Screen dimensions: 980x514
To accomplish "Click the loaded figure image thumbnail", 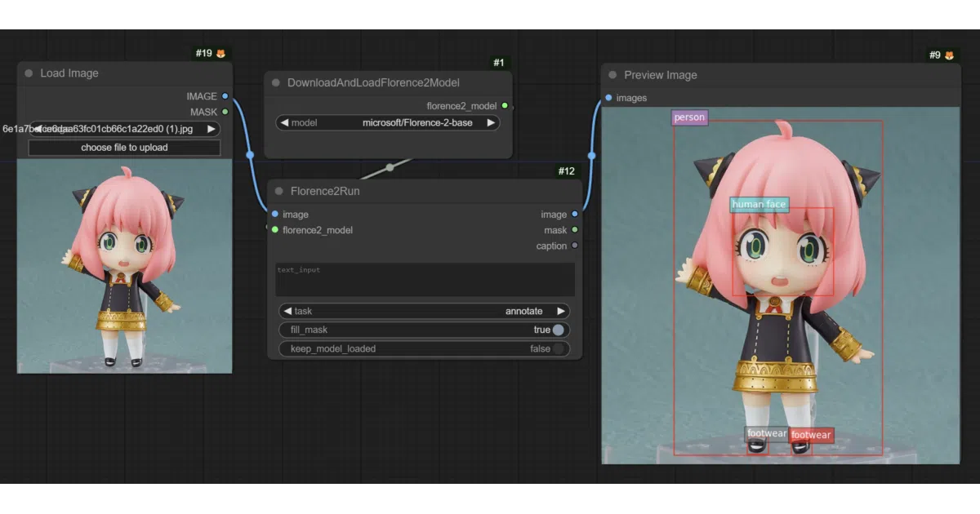I will point(124,267).
